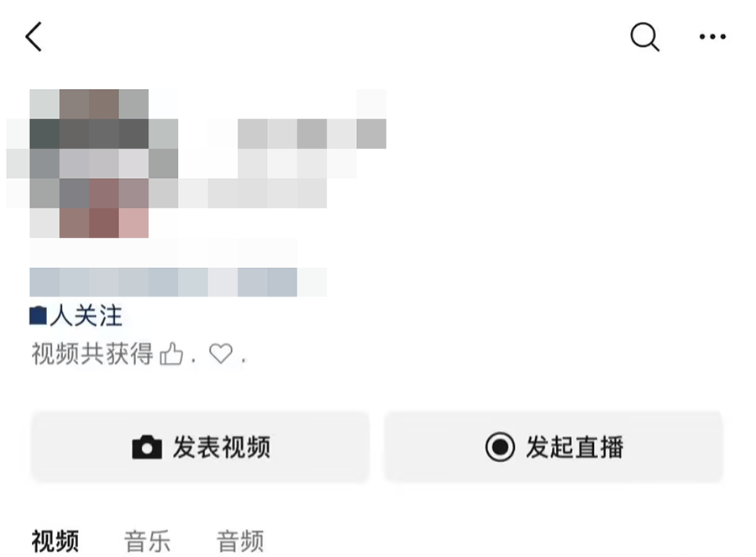
Task: Tap the 发表视频 button
Action: click(x=200, y=447)
